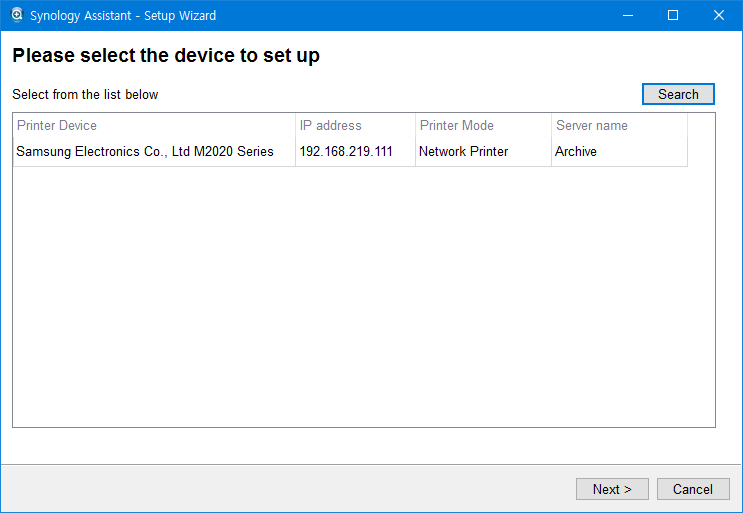This screenshot has height=513, width=743.
Task: Sort by the Printer Device column header
Action: (x=57, y=125)
